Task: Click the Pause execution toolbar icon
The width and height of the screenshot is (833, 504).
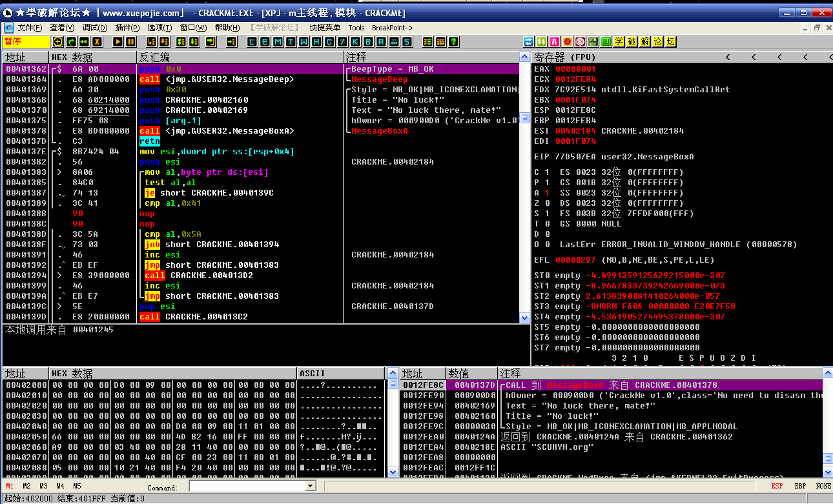Action: [x=131, y=42]
